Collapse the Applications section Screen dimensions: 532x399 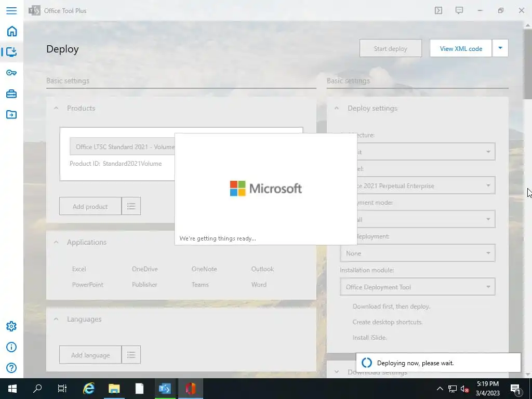point(56,242)
